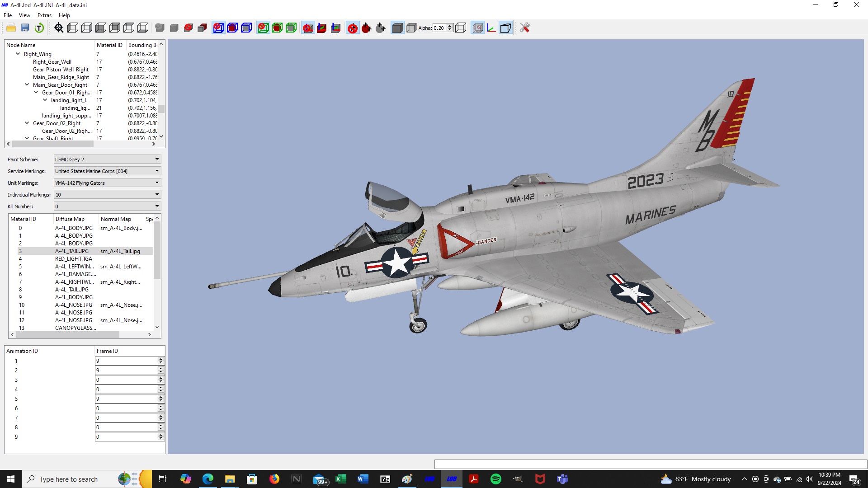Open the Service Markings dropdown
This screenshot has height=488, width=868.
pos(107,171)
